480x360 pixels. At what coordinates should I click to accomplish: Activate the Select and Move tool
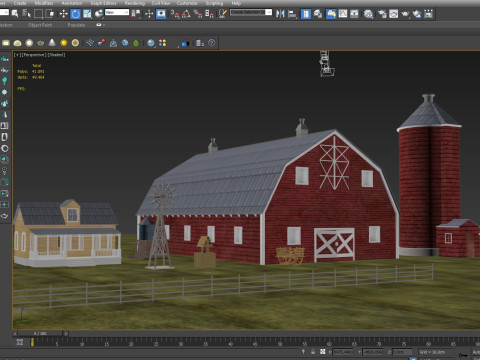(63, 14)
